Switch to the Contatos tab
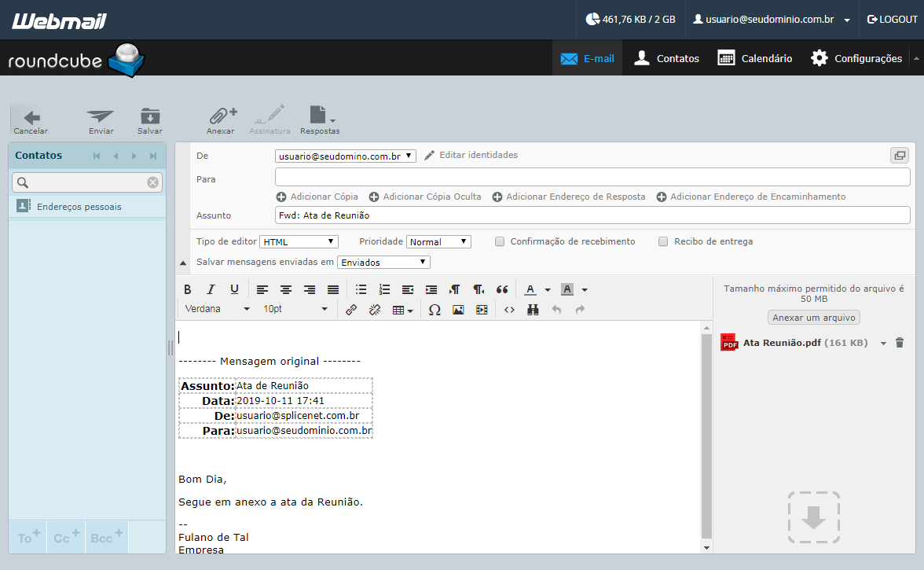This screenshot has height=570, width=924. point(666,58)
